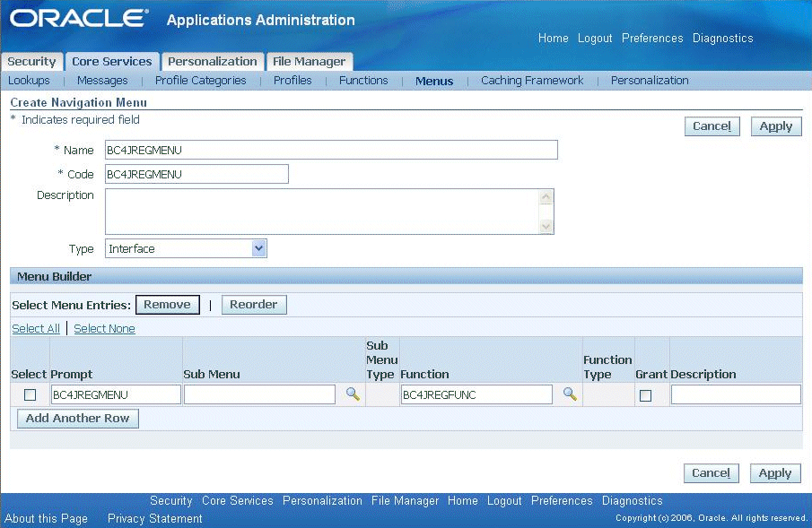Open Sub Menu search magnifier icon
The height and width of the screenshot is (528, 812).
(353, 394)
